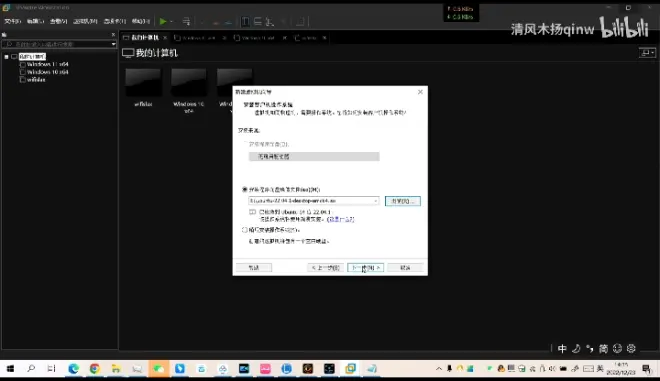Collapse the 我的计算机 tree node

pyautogui.click(x=6, y=56)
